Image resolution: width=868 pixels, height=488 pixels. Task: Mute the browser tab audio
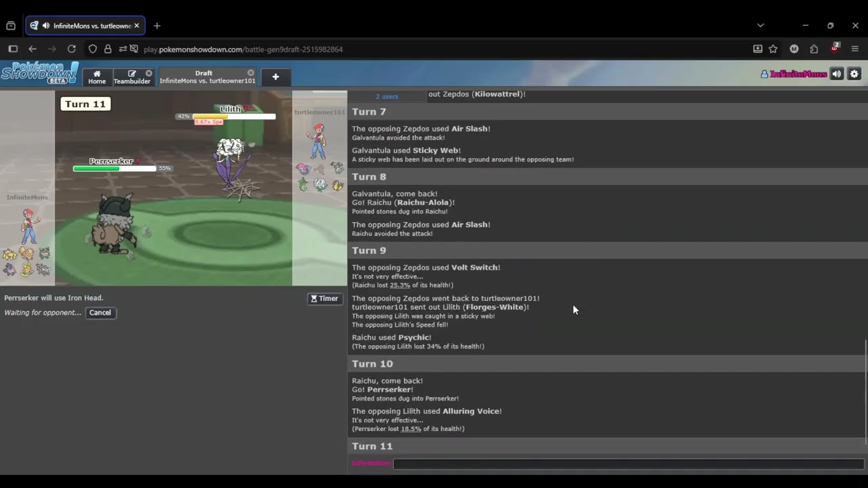pos(45,26)
